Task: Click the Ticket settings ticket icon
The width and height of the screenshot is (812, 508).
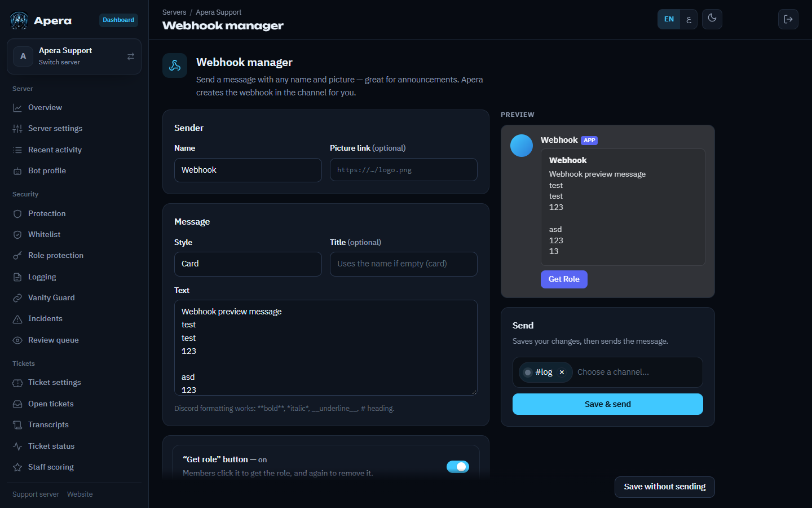Action: pos(17,383)
